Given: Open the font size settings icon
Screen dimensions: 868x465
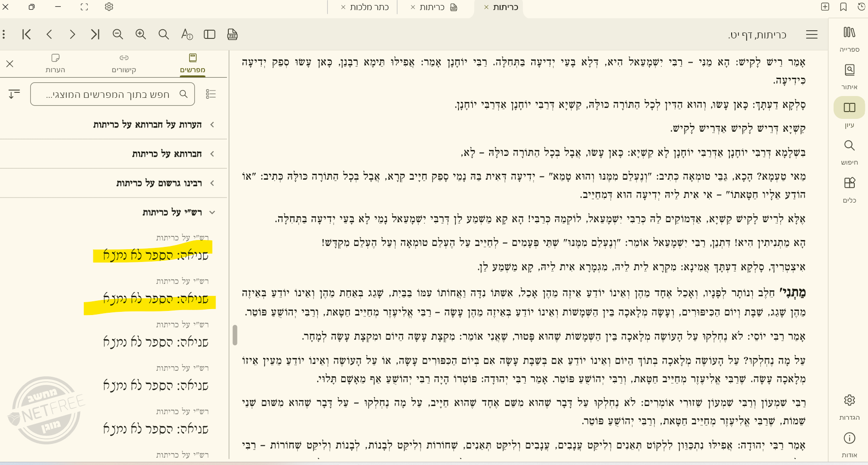Looking at the screenshot, I should (x=187, y=34).
